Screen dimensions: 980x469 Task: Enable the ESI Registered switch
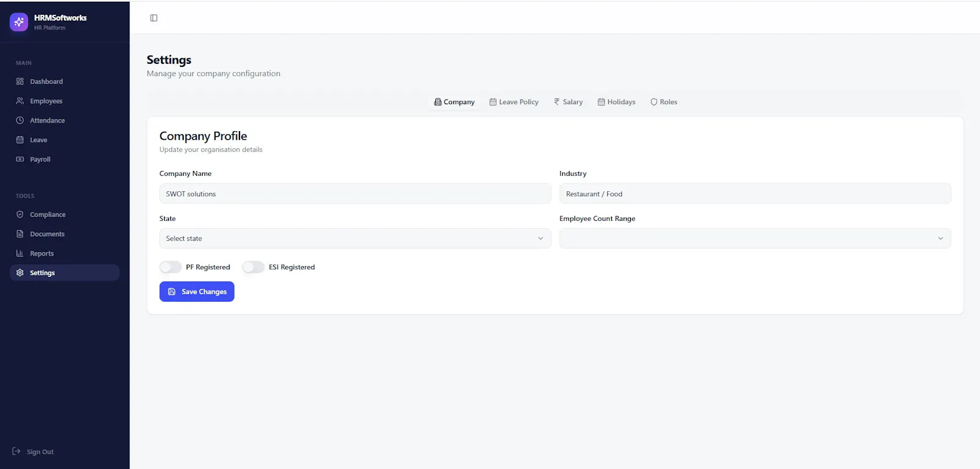(x=253, y=267)
